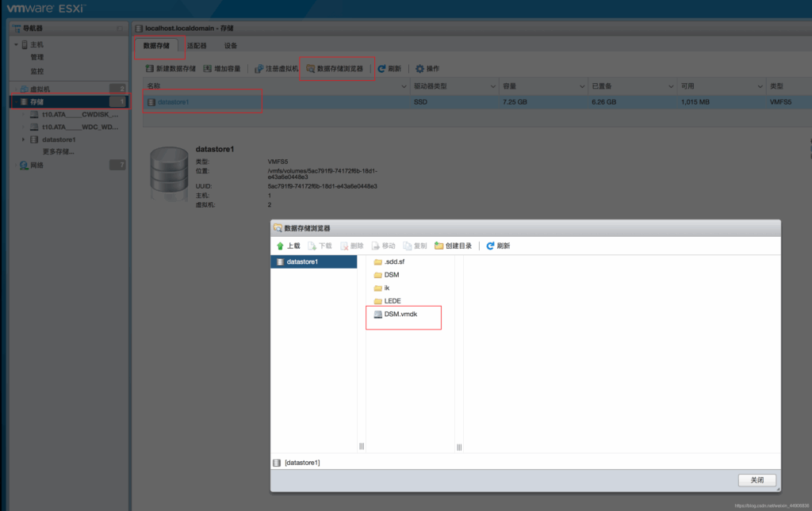Click the create directory (创建目录) folder icon
The width and height of the screenshot is (812, 511).
tap(439, 246)
